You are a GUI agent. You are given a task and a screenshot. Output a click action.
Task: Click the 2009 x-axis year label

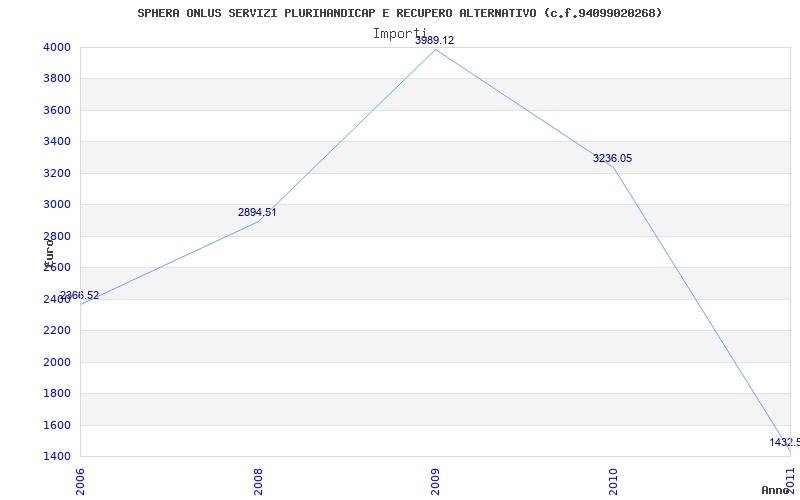[x=436, y=482]
